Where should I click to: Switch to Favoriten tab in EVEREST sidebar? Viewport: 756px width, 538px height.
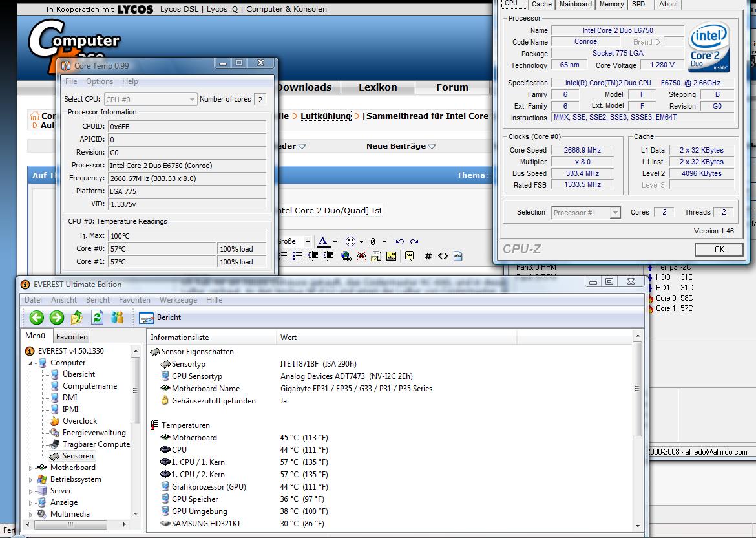[72, 337]
